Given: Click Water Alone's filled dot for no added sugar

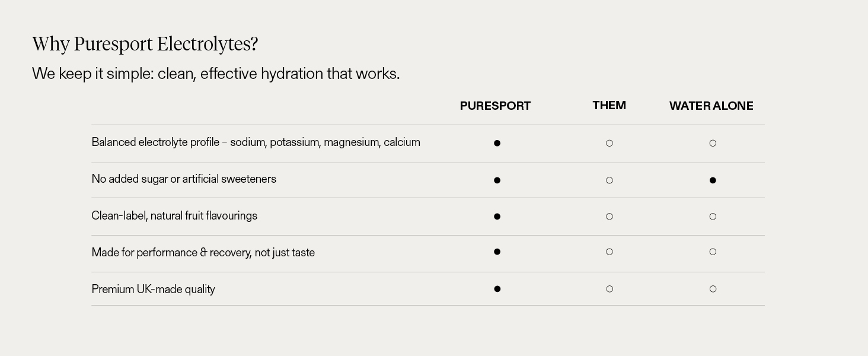Looking at the screenshot, I should pyautogui.click(x=713, y=180).
